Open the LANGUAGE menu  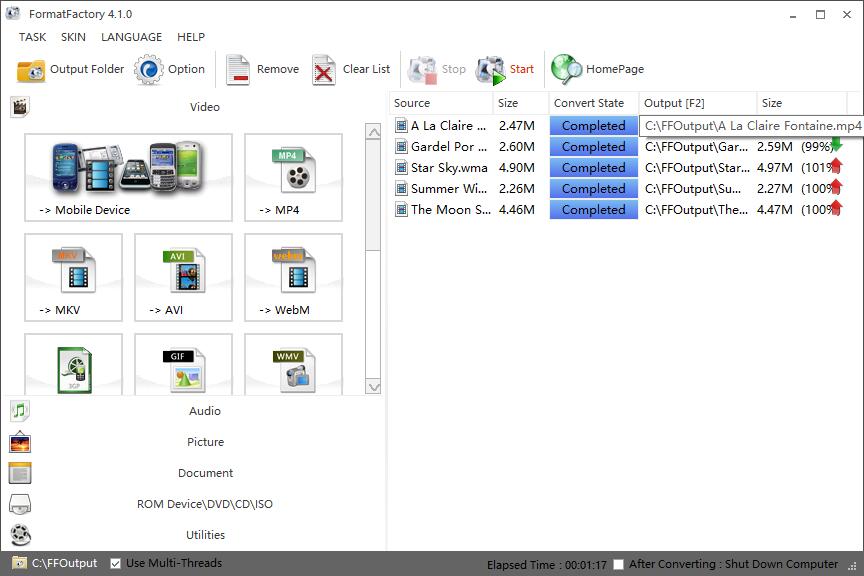click(x=131, y=37)
